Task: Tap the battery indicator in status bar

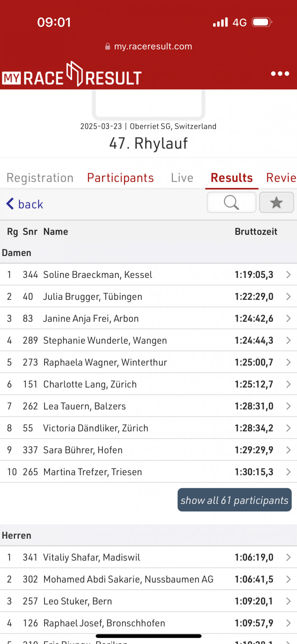Action: click(x=262, y=22)
